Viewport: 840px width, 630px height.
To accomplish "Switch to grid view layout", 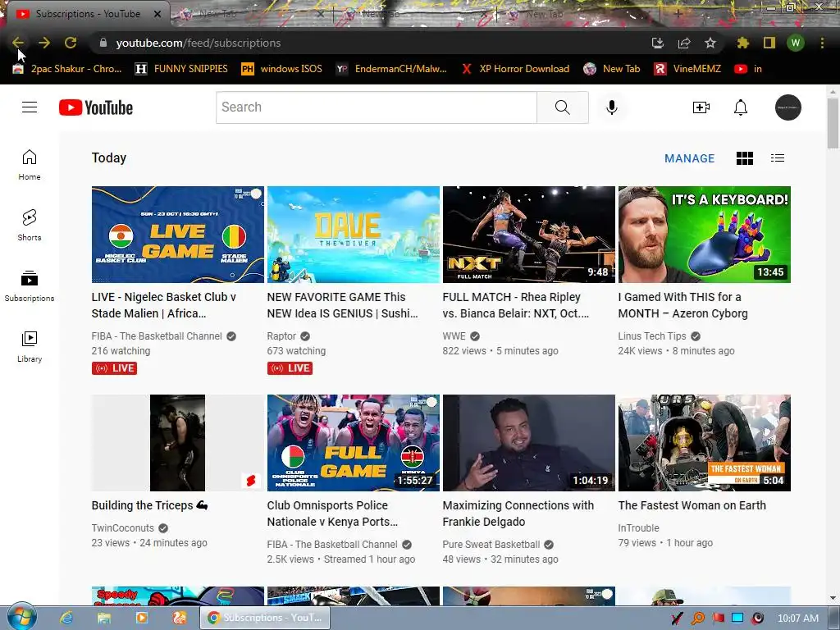I will click(744, 158).
